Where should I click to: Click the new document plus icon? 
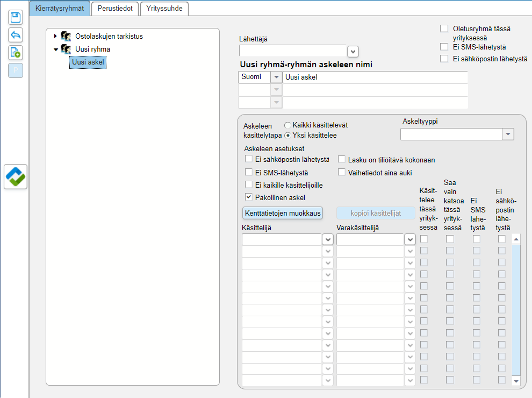(x=16, y=52)
